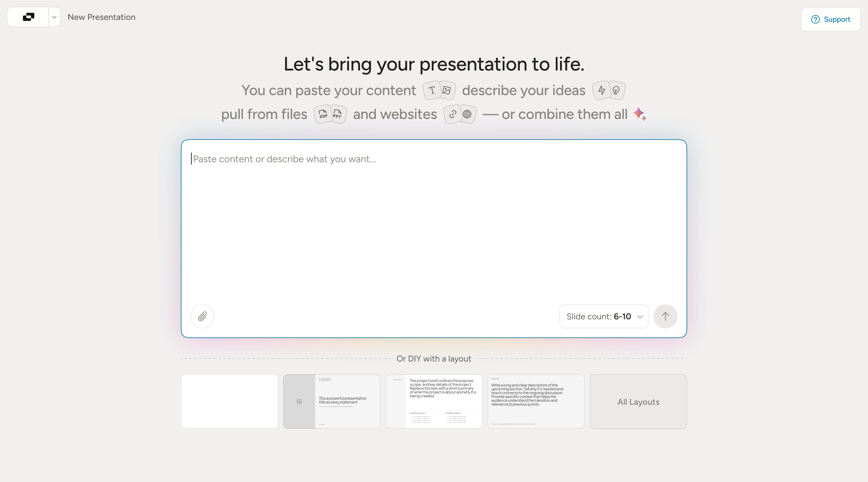The image size is (868, 482).
Task: Submit with the up arrow send button
Action: click(665, 316)
